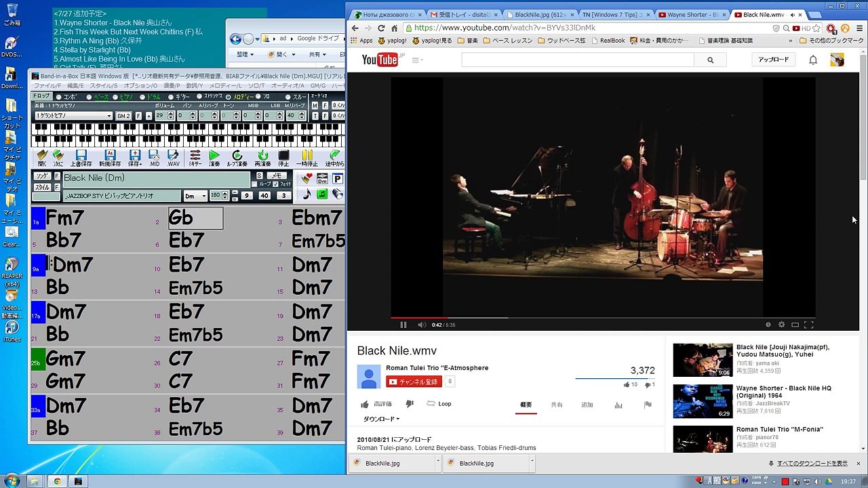Open Explorer 整理 dropdown menu
Viewport: 868px width, 488px height.
pos(245,54)
